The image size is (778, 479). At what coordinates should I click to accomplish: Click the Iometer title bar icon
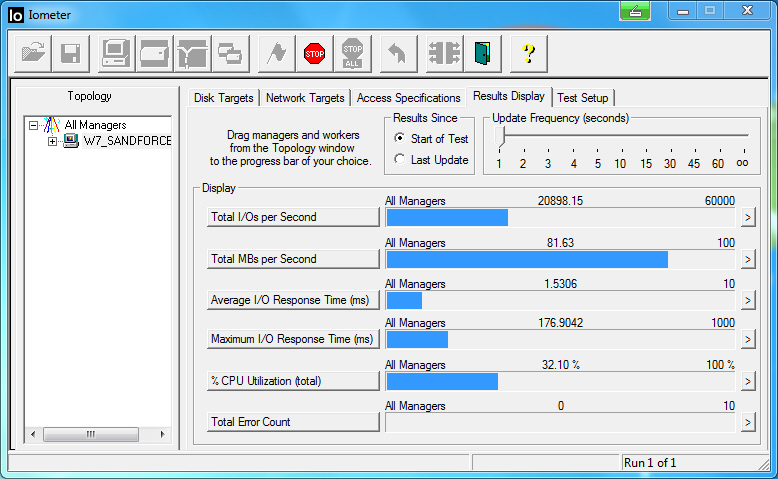tap(16, 15)
